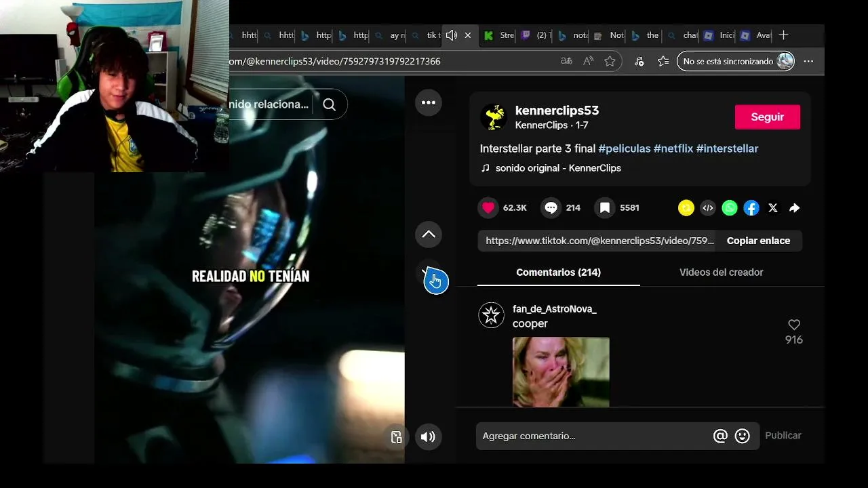Insert mention with @ icon

[720, 436]
